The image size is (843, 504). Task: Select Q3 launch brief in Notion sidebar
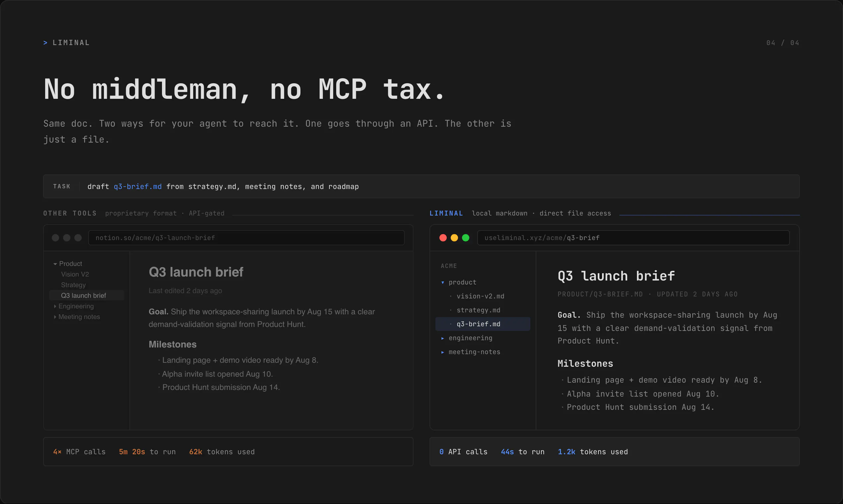[87, 295]
